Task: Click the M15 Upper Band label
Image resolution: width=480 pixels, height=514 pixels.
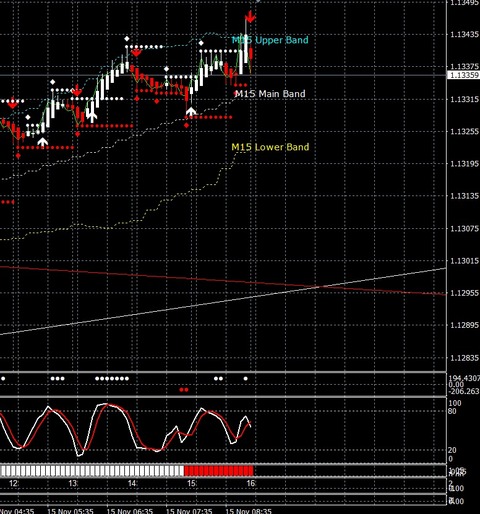Action: [x=270, y=40]
